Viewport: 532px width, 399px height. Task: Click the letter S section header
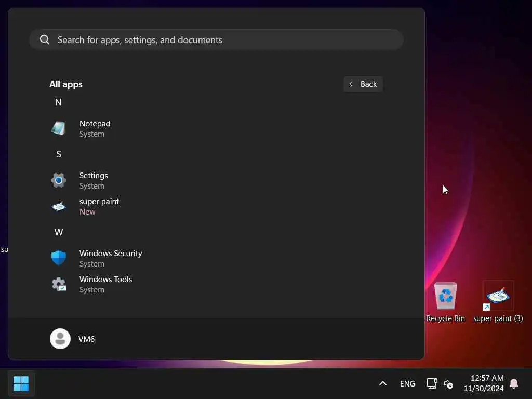pos(58,154)
